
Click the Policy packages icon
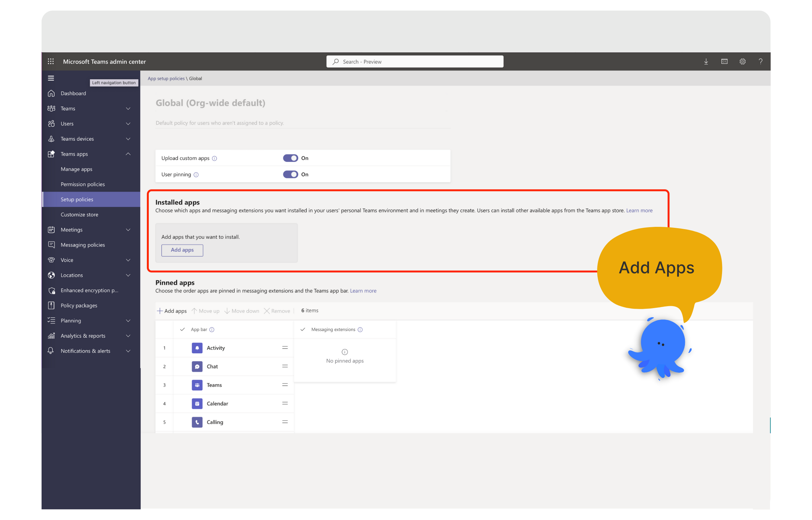(51, 305)
